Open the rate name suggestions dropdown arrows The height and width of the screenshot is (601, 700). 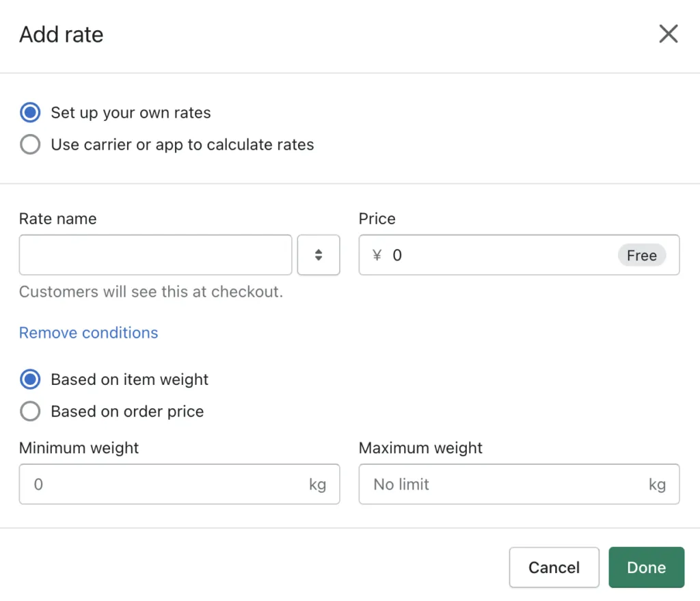[319, 255]
